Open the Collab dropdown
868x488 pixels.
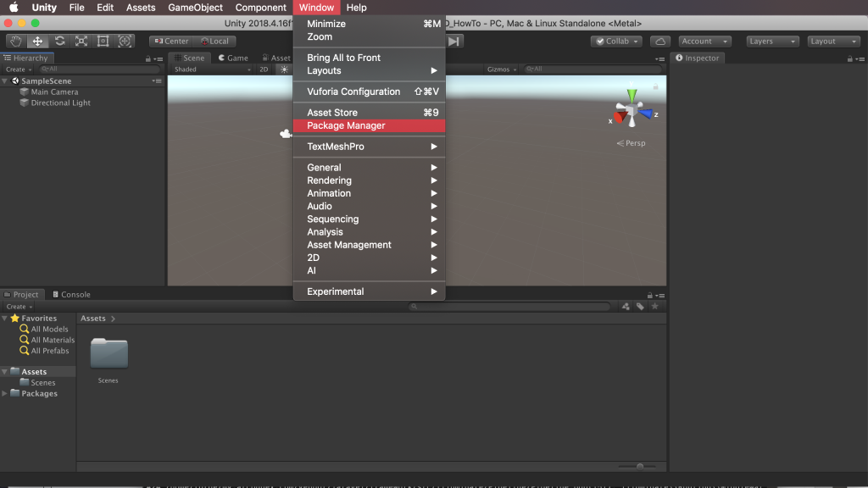(x=616, y=42)
